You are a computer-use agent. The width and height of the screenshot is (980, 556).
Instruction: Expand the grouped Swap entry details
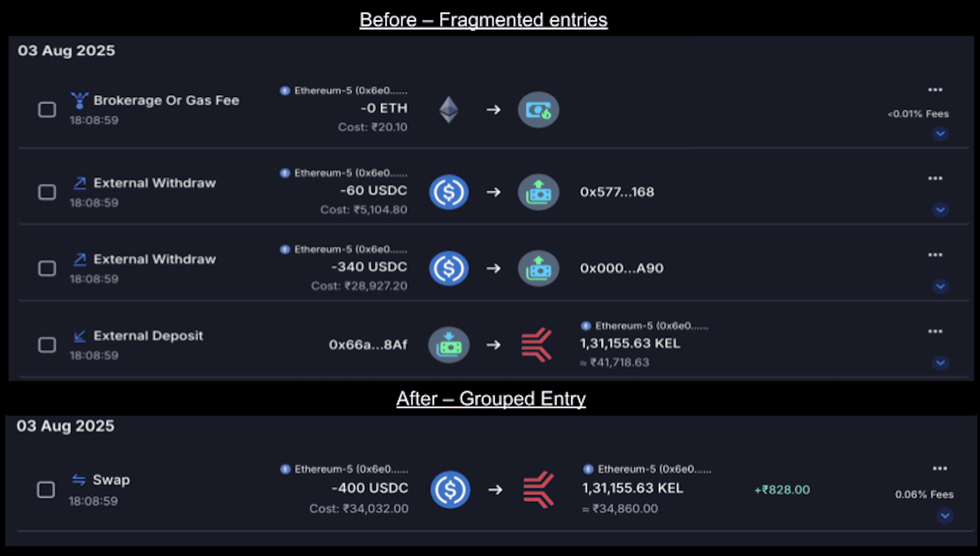[x=945, y=516]
